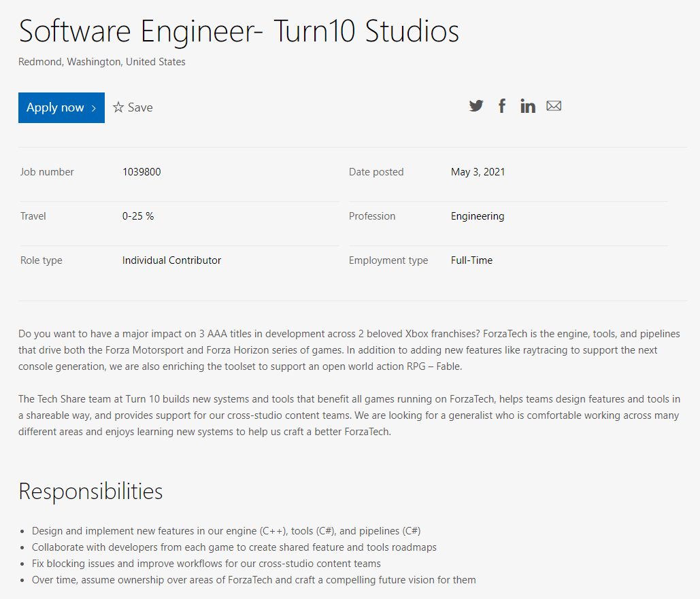The height and width of the screenshot is (599, 700).
Task: Share the job on Twitter
Action: (x=476, y=106)
